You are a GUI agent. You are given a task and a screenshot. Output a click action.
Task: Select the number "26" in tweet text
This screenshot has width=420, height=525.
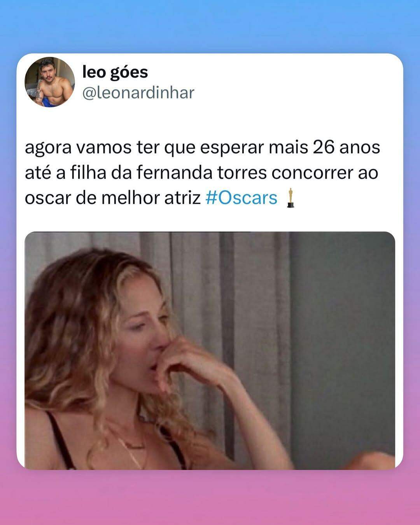point(324,147)
